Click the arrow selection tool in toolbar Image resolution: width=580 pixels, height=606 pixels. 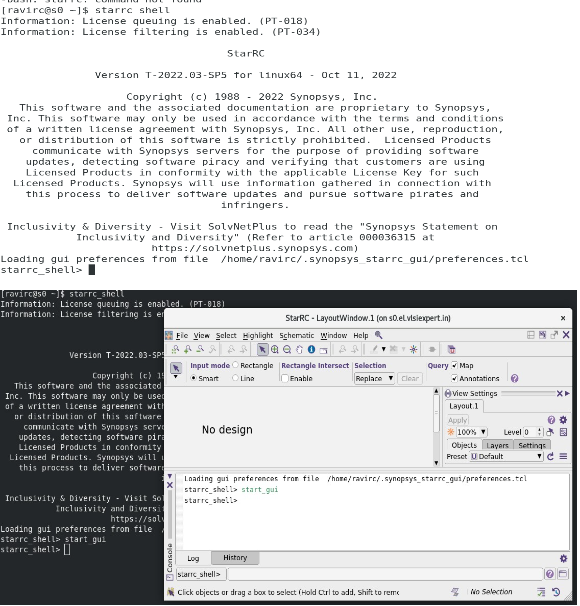point(262,350)
